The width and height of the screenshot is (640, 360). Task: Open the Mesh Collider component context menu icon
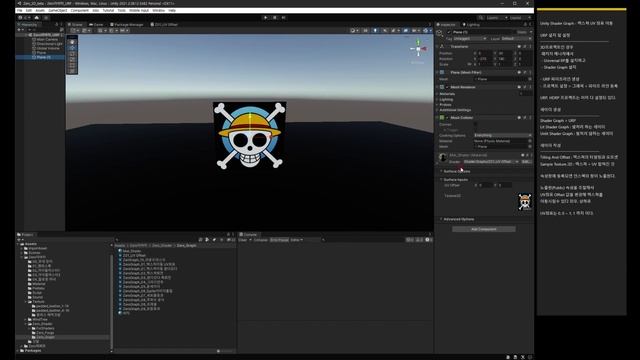[x=530, y=118]
